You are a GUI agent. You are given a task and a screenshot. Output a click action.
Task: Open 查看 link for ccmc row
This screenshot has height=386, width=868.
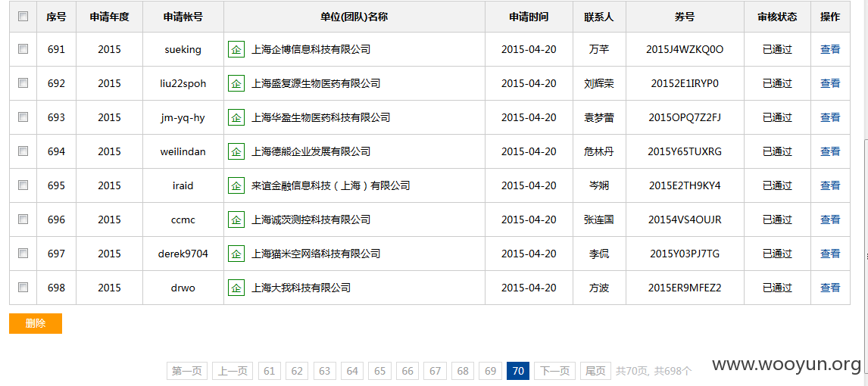[x=830, y=219]
